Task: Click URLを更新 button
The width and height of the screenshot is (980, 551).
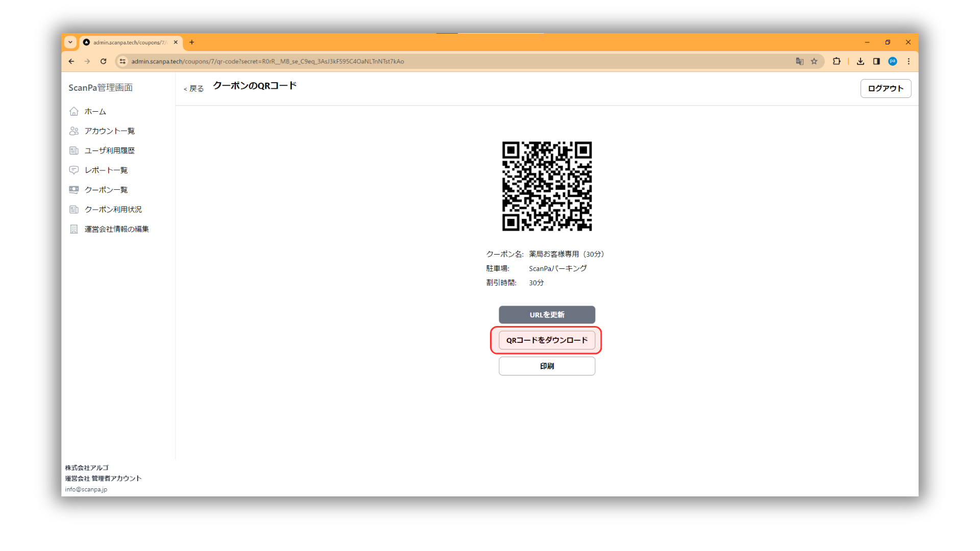Action: point(547,315)
